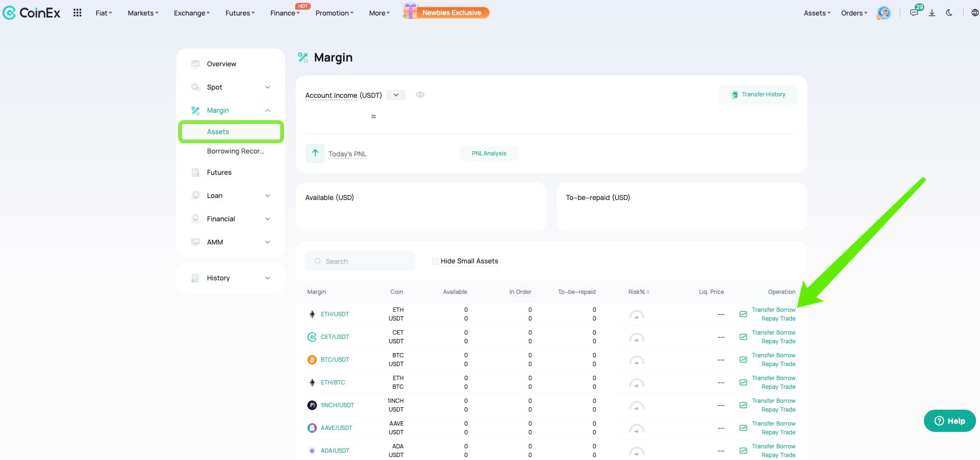
Task: Open the Help button
Action: tap(950, 421)
